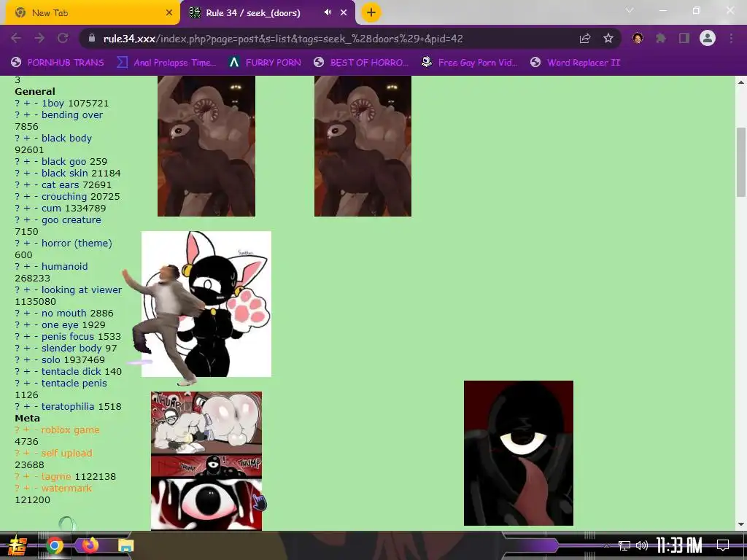
Task: Open the tab search chevron
Action: point(630,10)
